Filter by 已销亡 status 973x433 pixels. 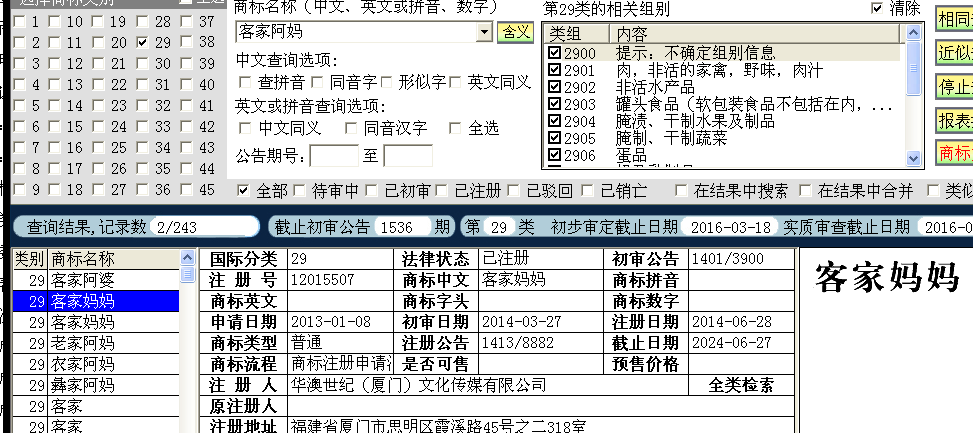[588, 190]
